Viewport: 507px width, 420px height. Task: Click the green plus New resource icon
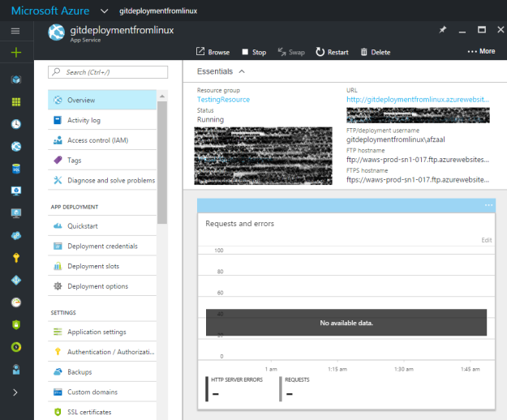point(16,53)
